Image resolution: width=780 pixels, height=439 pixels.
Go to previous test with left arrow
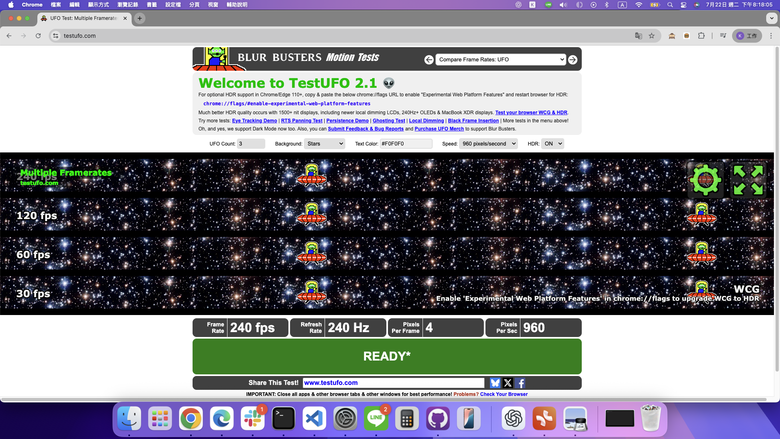pyautogui.click(x=429, y=60)
